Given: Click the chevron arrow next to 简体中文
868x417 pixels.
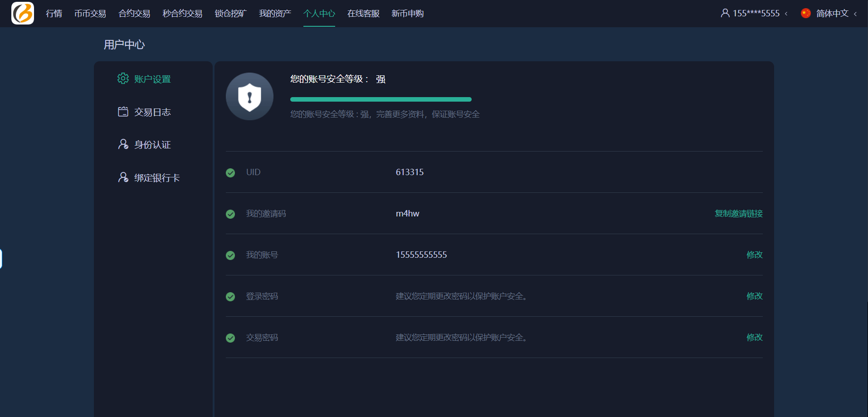Looking at the screenshot, I should [x=855, y=14].
